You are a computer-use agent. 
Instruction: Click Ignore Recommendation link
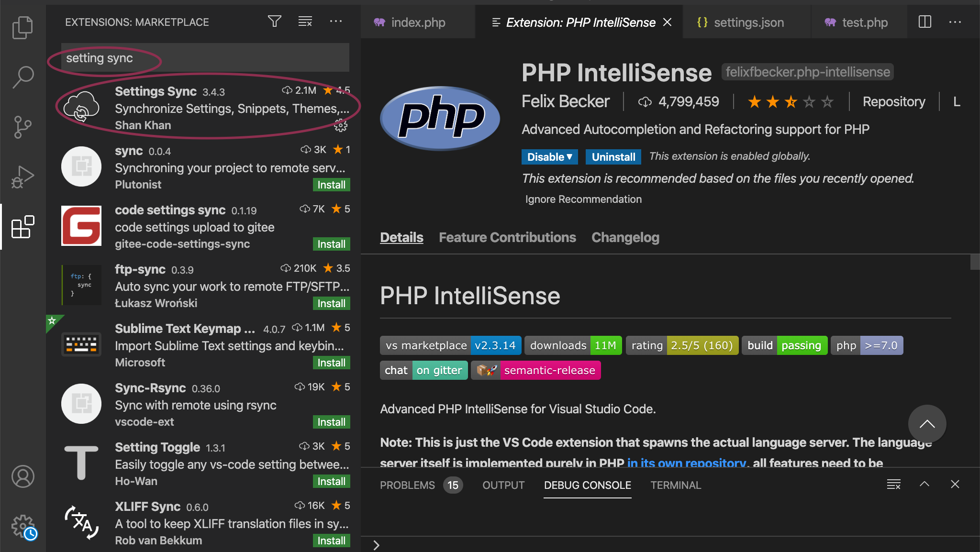pos(583,199)
